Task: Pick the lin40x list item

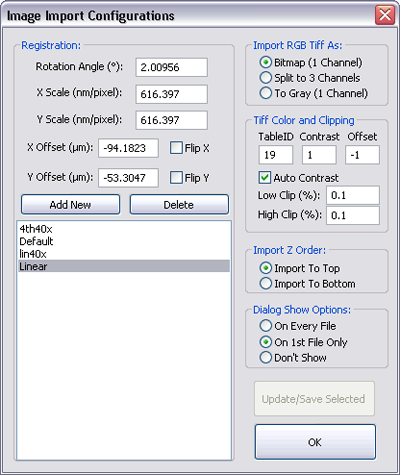Action: (x=124, y=254)
